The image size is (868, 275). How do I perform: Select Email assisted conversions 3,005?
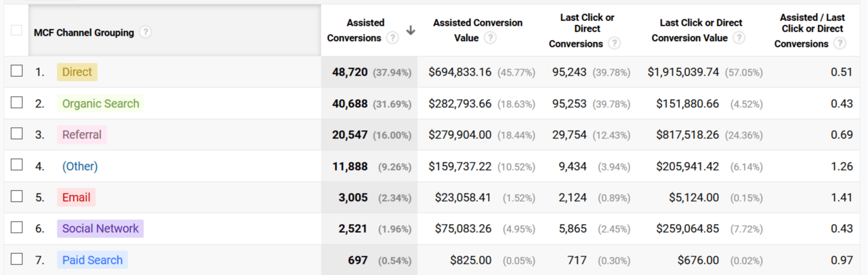click(x=353, y=198)
